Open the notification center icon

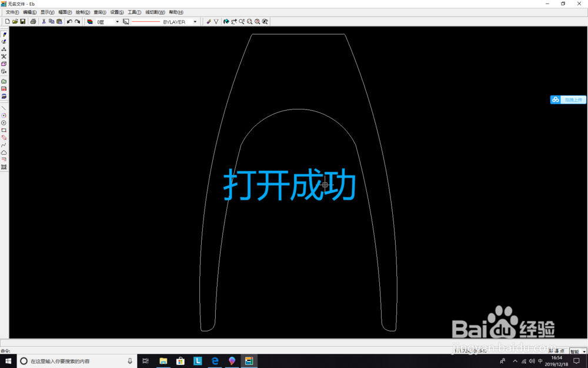pos(577,362)
